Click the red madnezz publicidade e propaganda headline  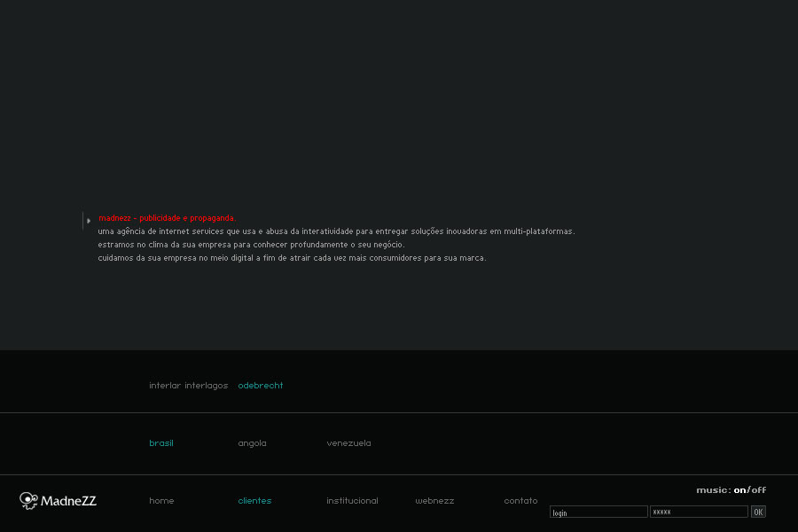pyautogui.click(x=167, y=218)
